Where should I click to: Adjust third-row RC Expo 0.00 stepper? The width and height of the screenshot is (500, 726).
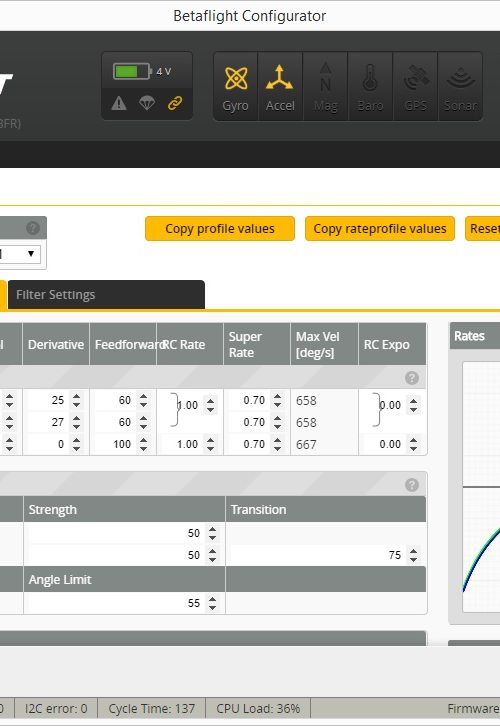point(413,444)
